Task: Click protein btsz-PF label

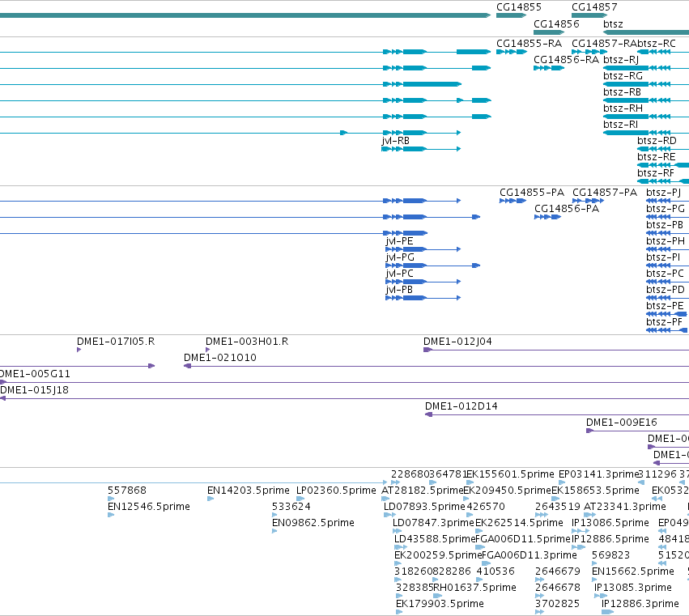Action: pyautogui.click(x=664, y=322)
